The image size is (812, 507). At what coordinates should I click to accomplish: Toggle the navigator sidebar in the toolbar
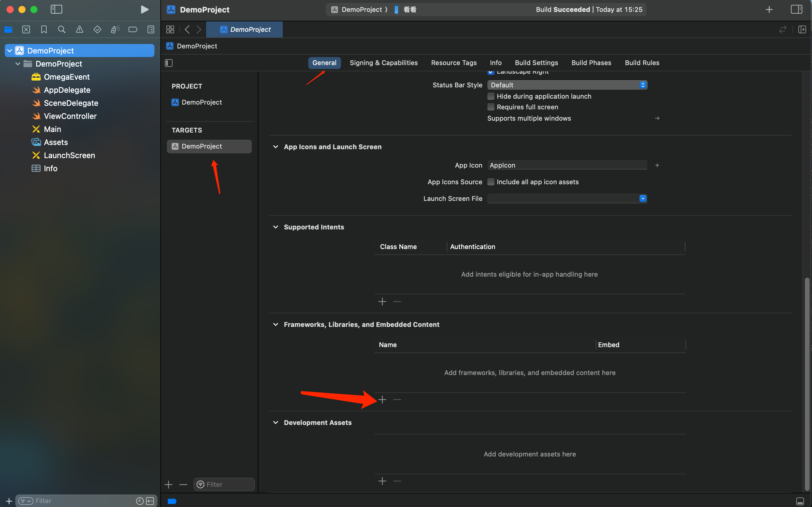tap(56, 10)
